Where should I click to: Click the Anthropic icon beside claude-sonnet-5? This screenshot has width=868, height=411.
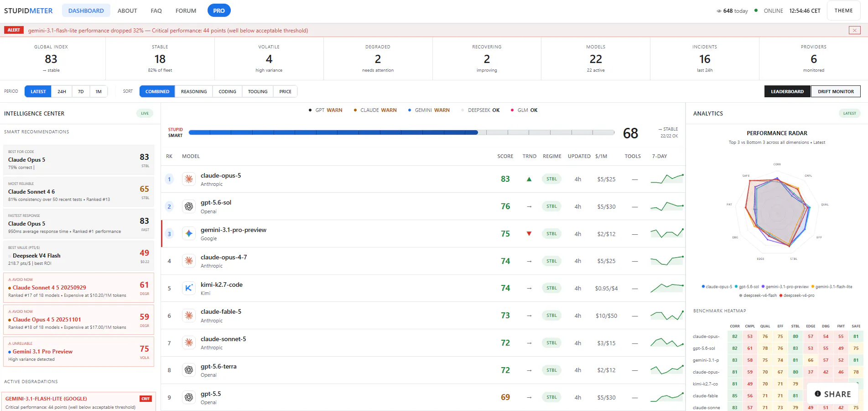[x=189, y=343]
